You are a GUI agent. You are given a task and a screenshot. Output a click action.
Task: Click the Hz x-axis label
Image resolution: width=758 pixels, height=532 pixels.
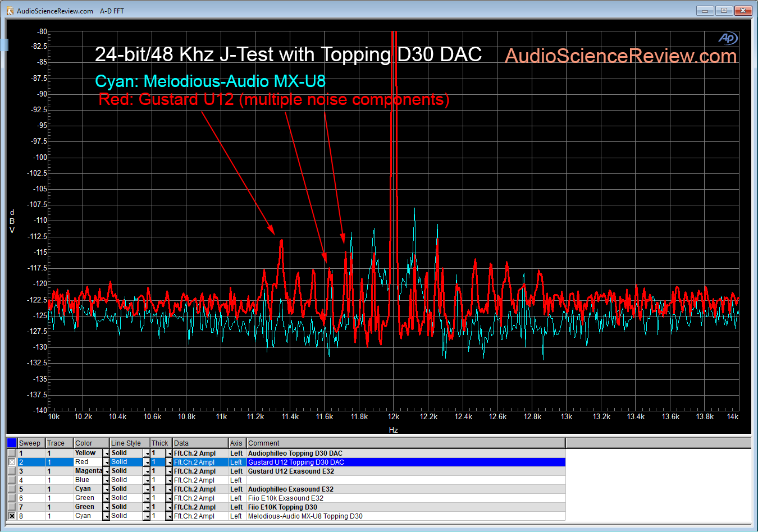coord(394,430)
